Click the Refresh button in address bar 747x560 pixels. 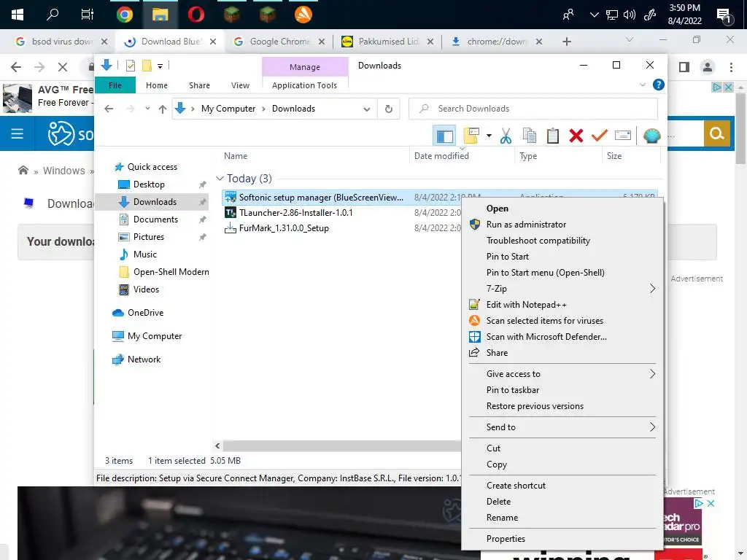pos(389,109)
